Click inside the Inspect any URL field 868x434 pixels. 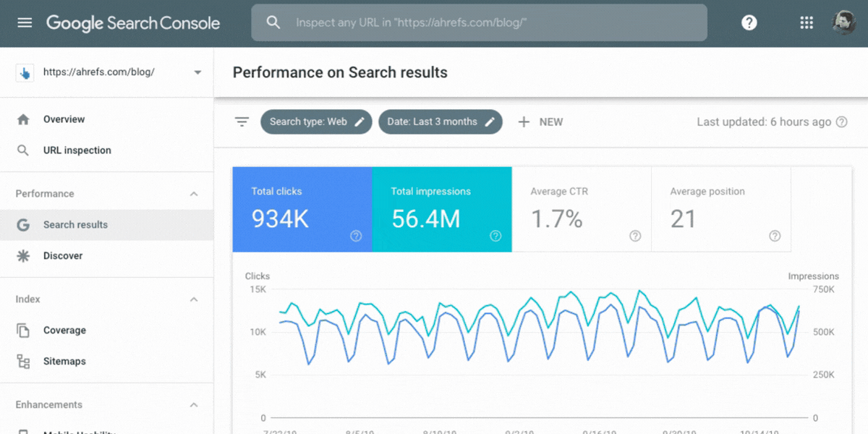point(479,22)
